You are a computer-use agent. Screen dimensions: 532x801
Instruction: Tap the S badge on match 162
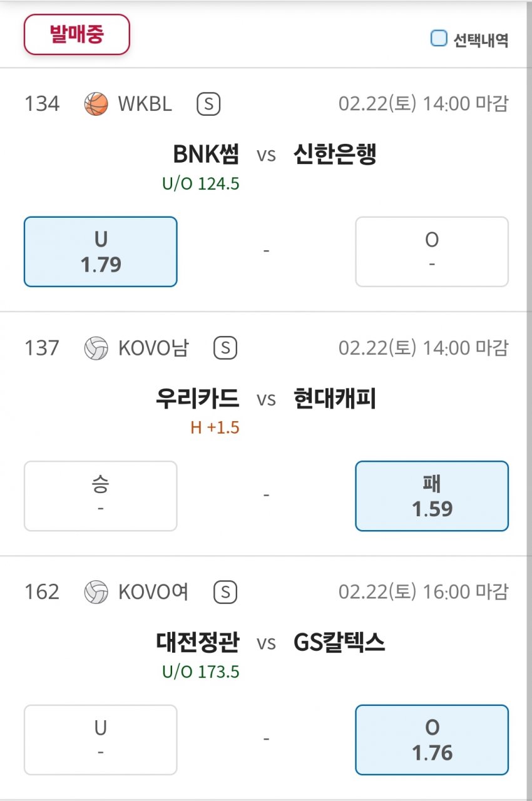[225, 592]
